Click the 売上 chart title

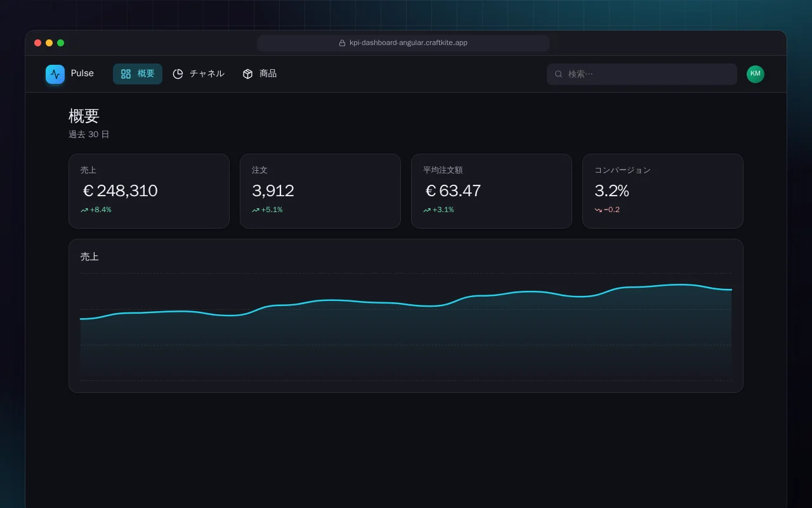tap(89, 257)
